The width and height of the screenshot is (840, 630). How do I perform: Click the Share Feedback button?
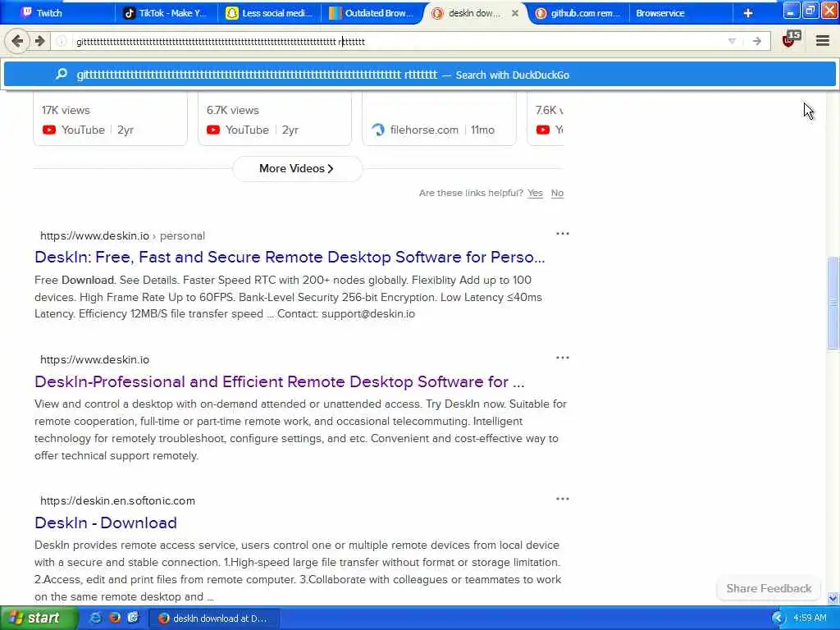(768, 588)
